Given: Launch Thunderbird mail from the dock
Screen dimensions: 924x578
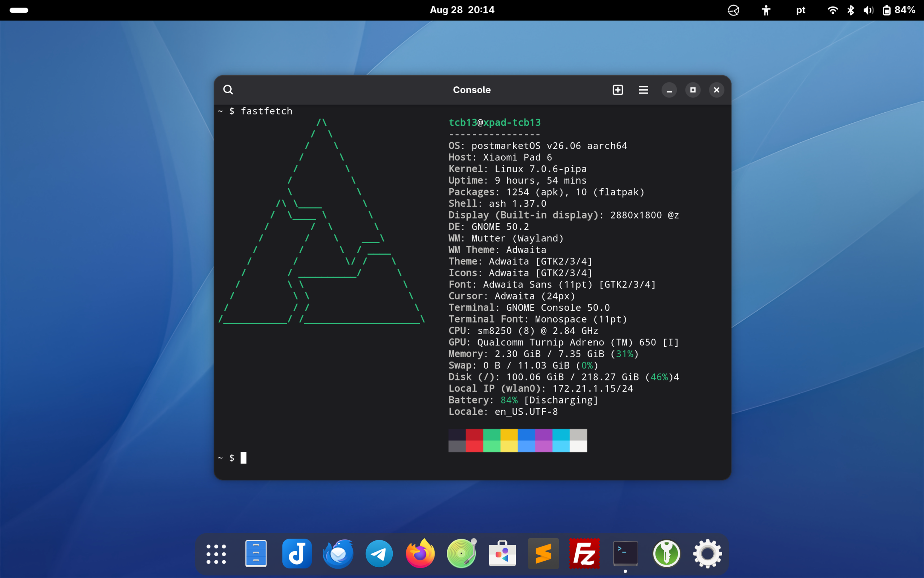Looking at the screenshot, I should point(338,554).
